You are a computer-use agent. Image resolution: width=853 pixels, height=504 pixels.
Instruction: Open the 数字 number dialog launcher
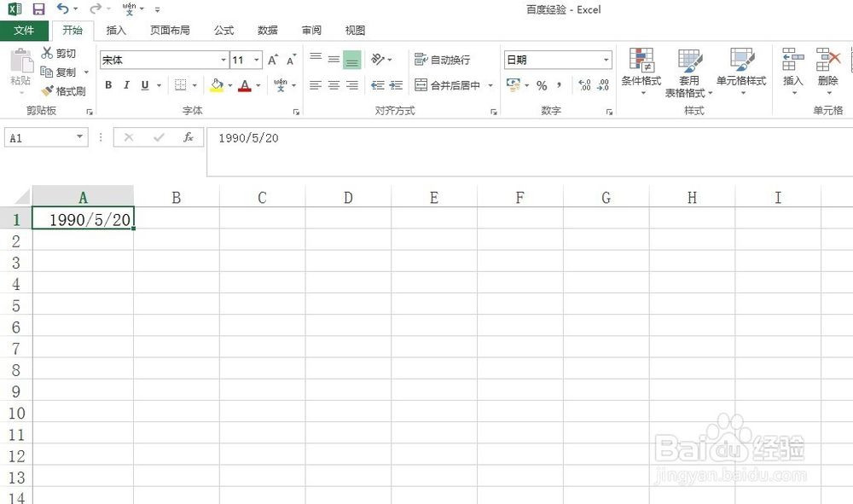click(x=609, y=112)
